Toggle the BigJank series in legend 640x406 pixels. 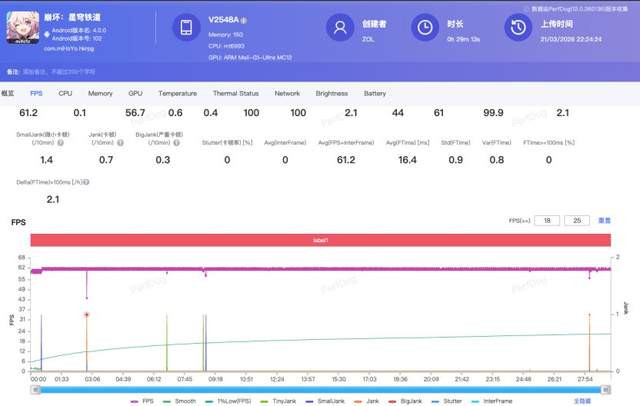tap(408, 399)
